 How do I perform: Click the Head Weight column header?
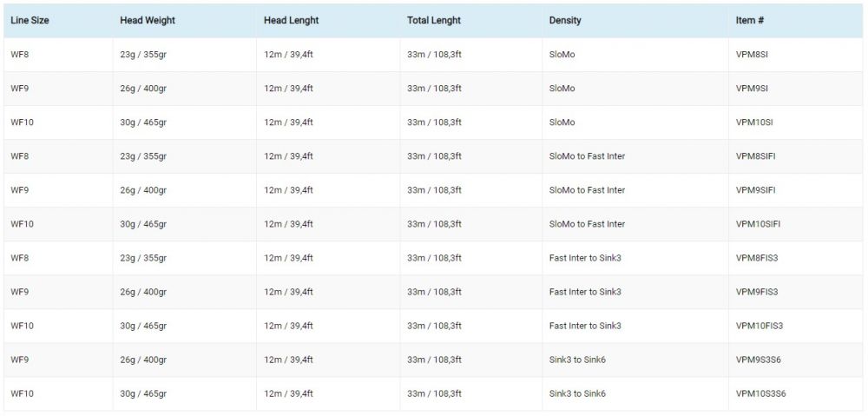coord(146,20)
